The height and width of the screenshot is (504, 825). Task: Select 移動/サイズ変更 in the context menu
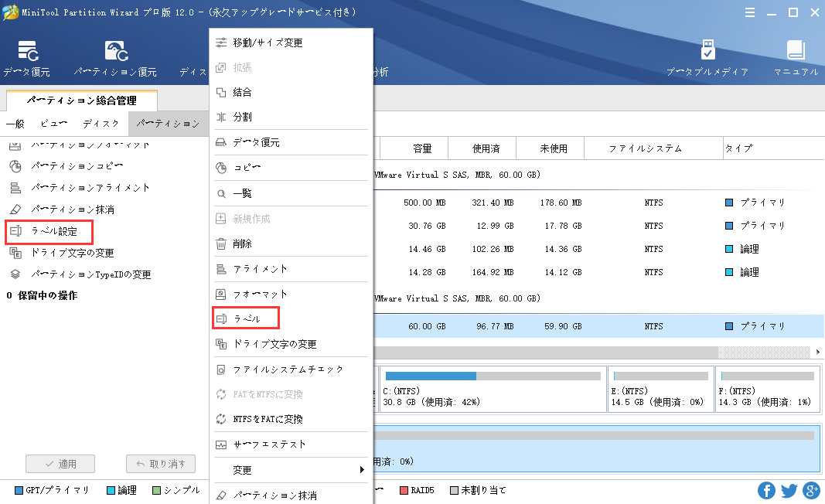268,43
